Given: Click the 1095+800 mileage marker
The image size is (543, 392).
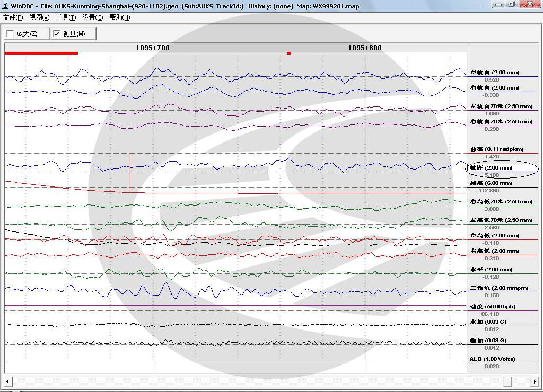Looking at the screenshot, I should tap(365, 48).
